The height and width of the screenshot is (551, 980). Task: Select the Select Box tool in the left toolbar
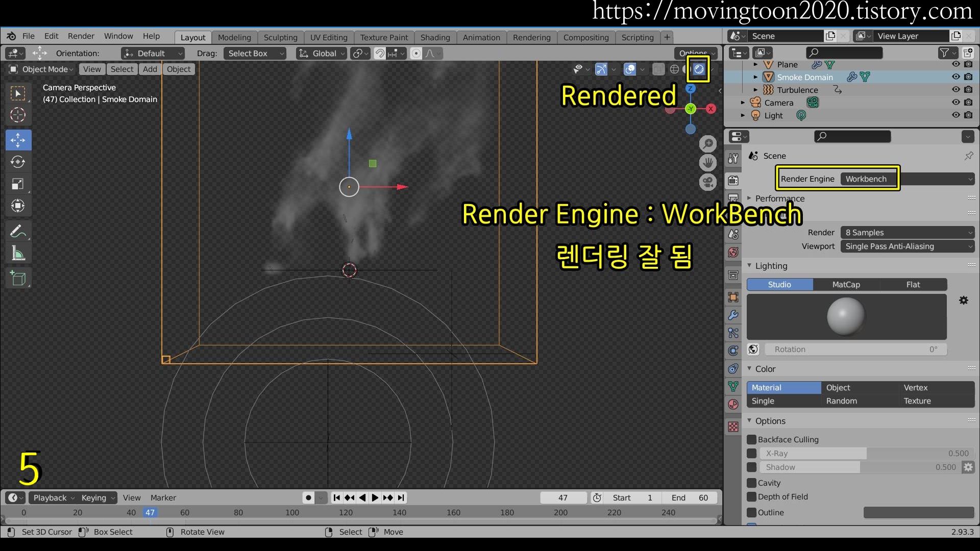pyautogui.click(x=18, y=93)
